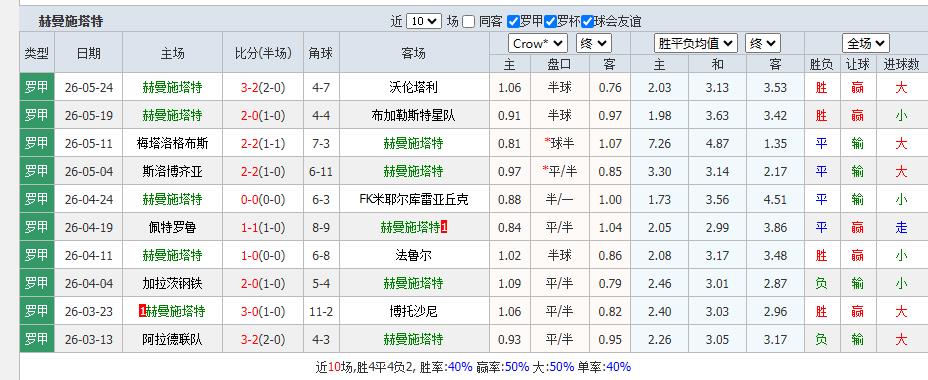Screen dimensions: 928x380
Task: Click the 走 goals result on 26-04-19
Action: (x=901, y=227)
